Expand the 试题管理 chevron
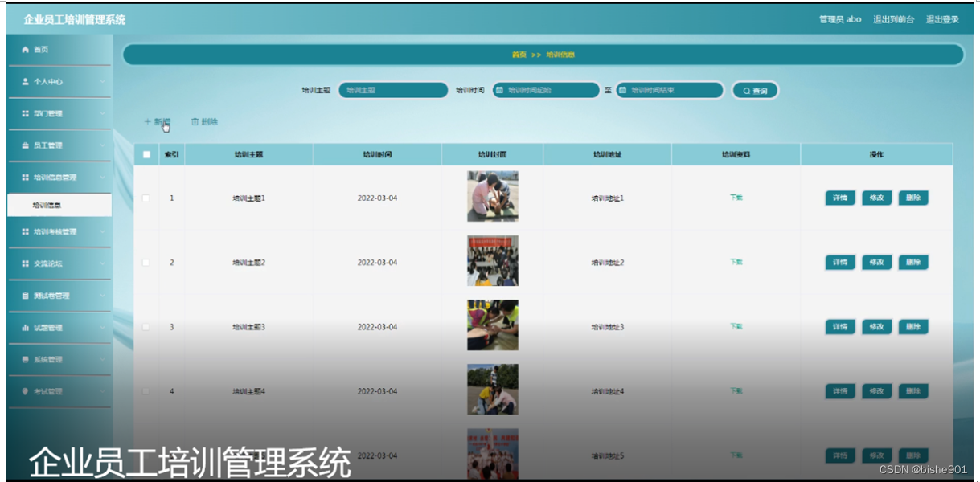The image size is (980, 482). coord(103,328)
